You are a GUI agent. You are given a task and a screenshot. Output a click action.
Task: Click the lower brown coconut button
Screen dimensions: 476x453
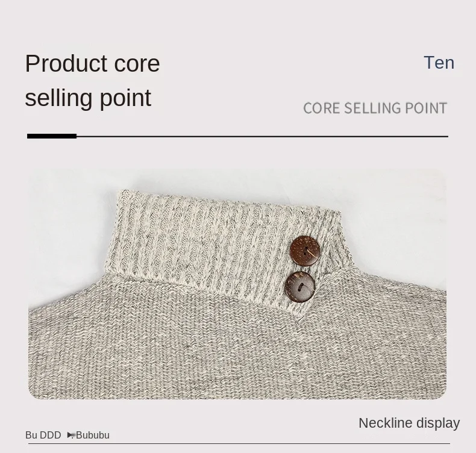point(300,287)
